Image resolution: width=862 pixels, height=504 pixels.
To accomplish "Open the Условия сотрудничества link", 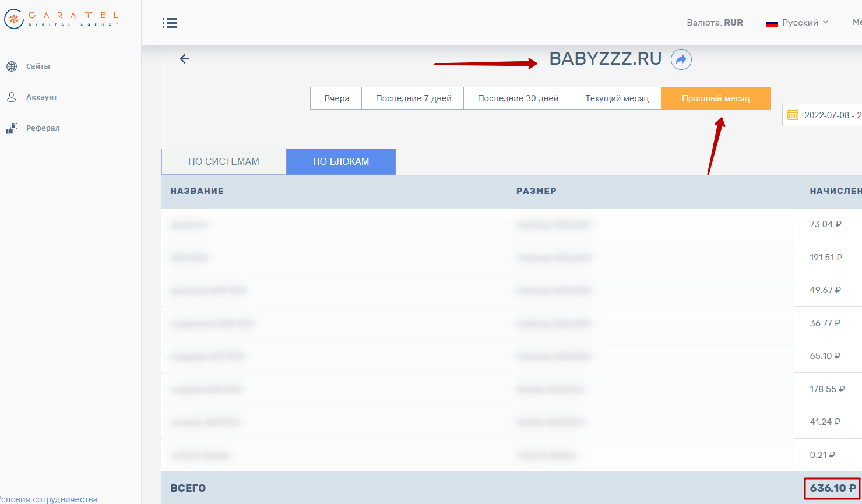I will [49, 499].
